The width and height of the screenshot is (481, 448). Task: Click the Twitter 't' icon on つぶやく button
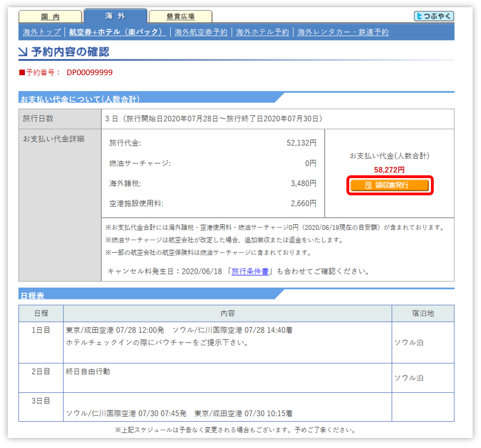point(420,16)
